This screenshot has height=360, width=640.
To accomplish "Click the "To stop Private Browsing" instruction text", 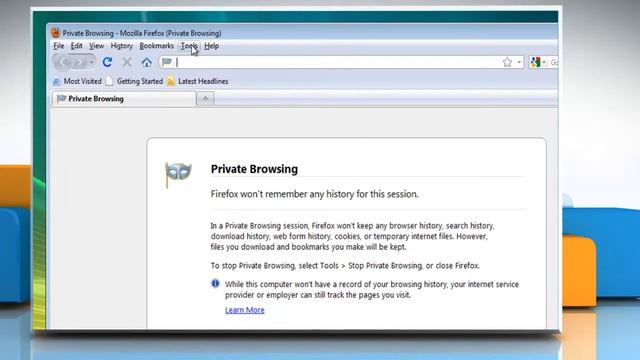I will pos(345,266).
